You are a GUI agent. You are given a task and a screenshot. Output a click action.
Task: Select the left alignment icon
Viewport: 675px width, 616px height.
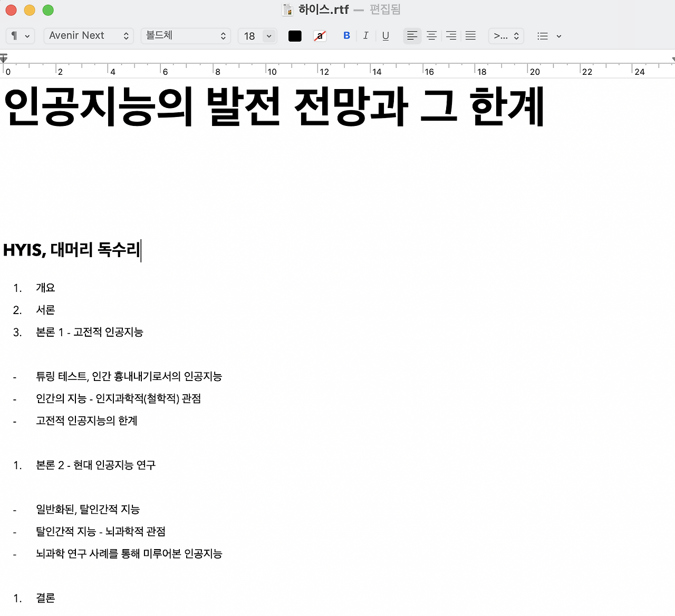(x=412, y=35)
